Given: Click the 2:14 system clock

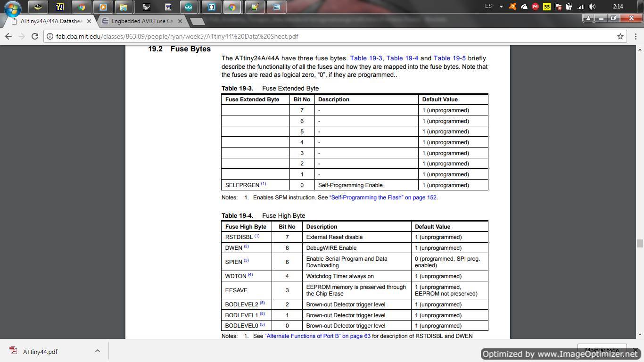Looking at the screenshot, I should (x=618, y=7).
